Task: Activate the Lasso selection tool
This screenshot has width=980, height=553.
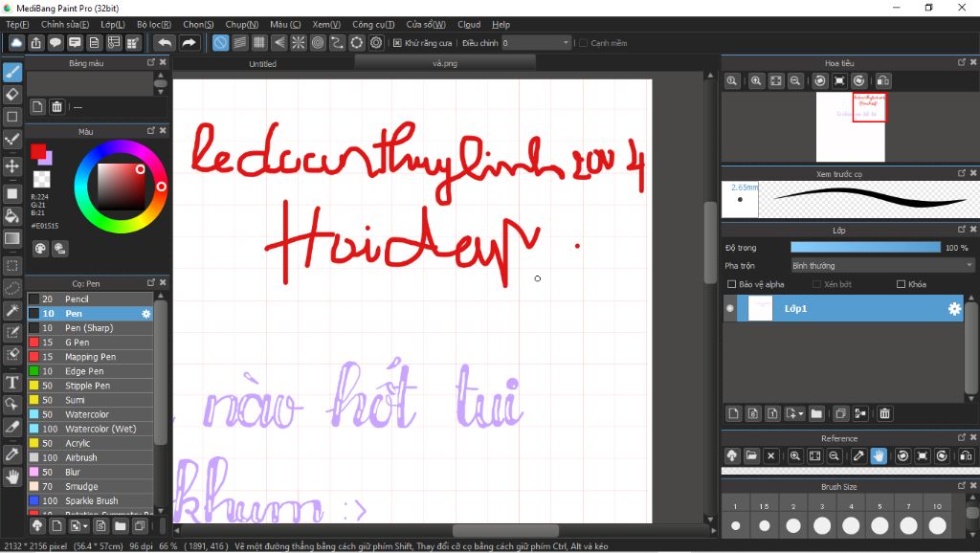Action: [x=11, y=288]
